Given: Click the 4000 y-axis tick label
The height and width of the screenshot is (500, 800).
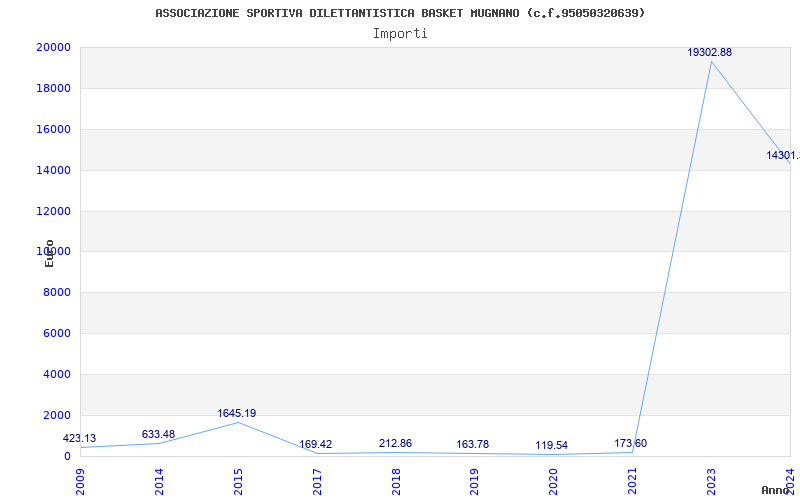Looking at the screenshot, I should coord(57,374).
